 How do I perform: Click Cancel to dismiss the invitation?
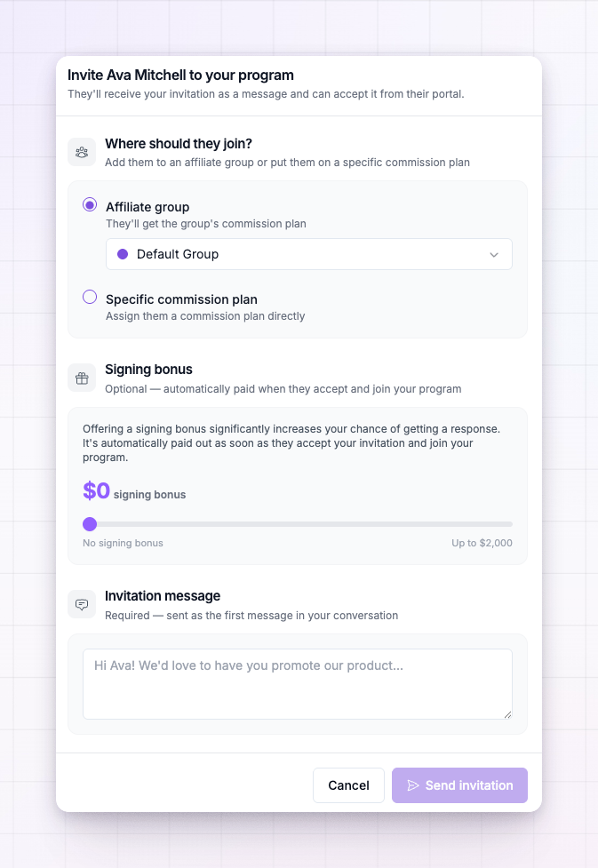348,785
